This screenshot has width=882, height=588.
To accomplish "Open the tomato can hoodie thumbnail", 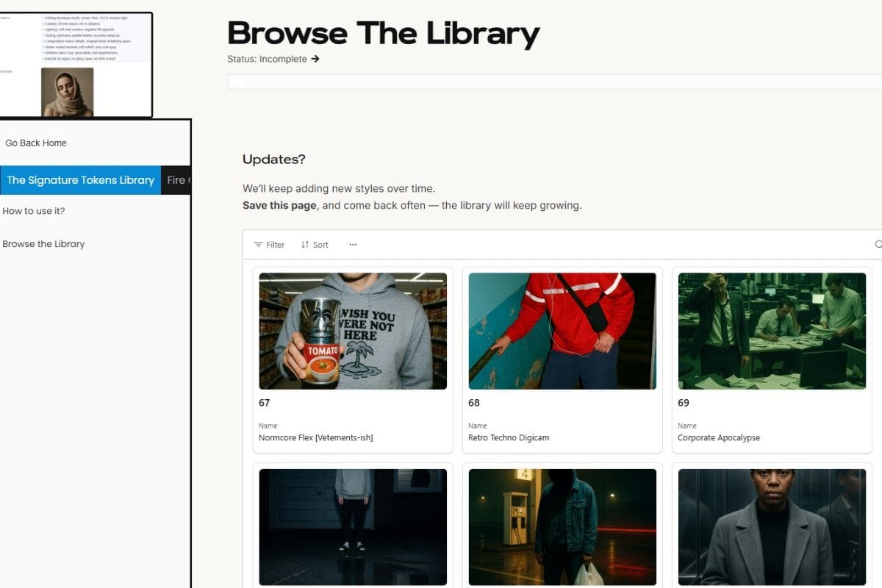I will point(353,331).
